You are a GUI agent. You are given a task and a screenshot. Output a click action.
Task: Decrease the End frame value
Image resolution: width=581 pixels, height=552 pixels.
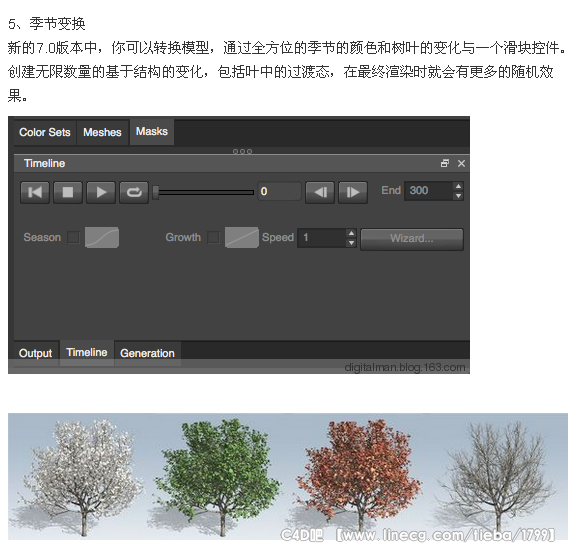pos(458,196)
